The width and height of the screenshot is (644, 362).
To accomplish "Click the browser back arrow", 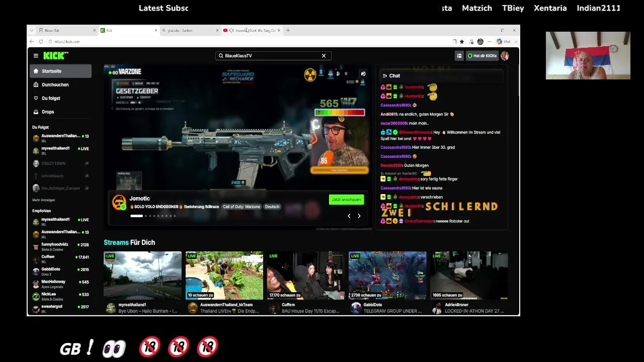I will tap(32, 42).
